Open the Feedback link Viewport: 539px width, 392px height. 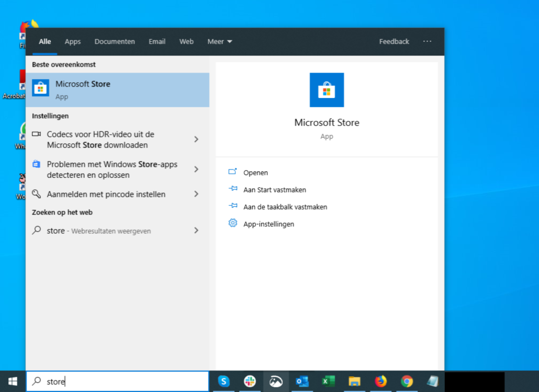[394, 42]
